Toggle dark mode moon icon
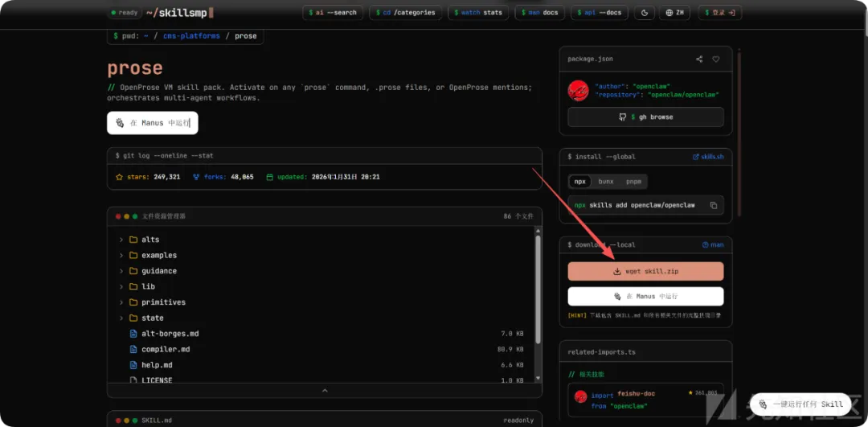 click(645, 12)
